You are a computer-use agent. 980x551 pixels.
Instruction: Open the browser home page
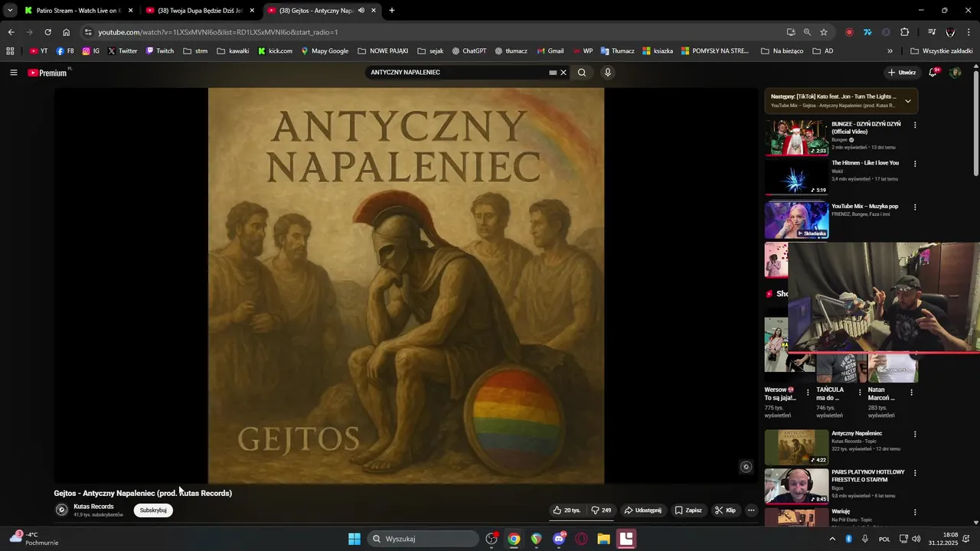[67, 32]
